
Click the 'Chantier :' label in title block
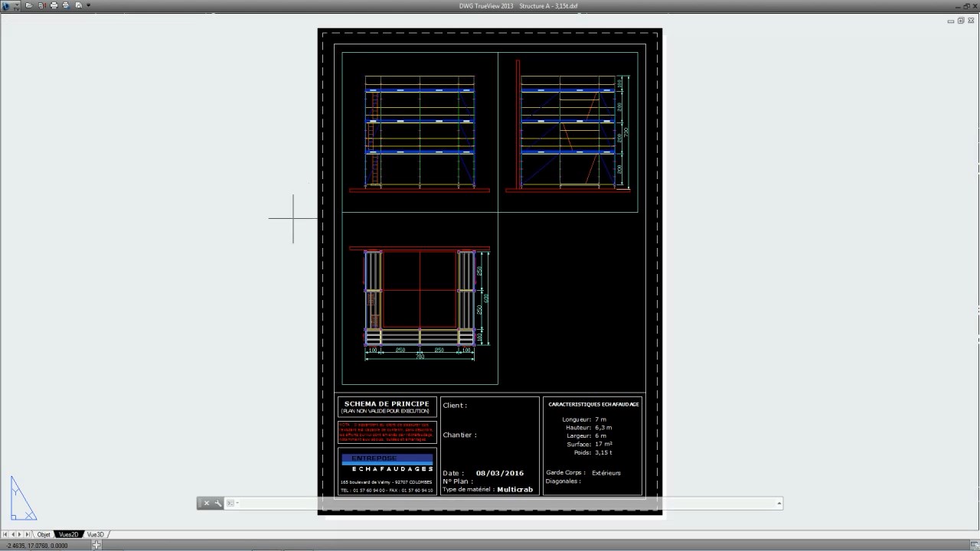pyautogui.click(x=459, y=435)
